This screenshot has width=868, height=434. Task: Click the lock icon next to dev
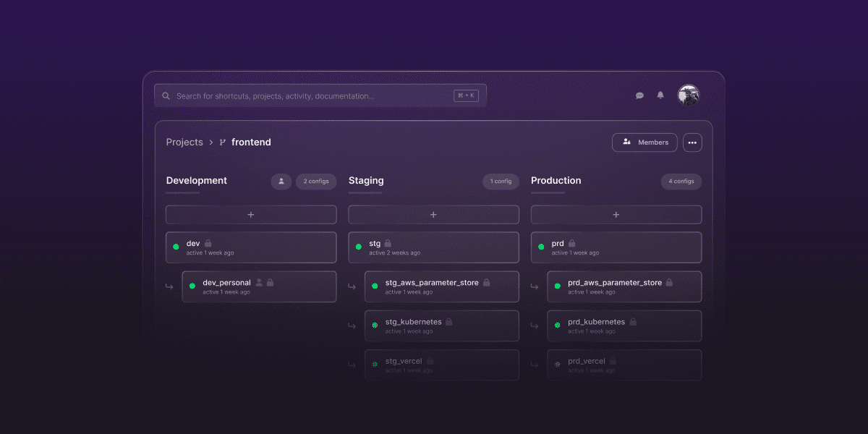(x=208, y=243)
